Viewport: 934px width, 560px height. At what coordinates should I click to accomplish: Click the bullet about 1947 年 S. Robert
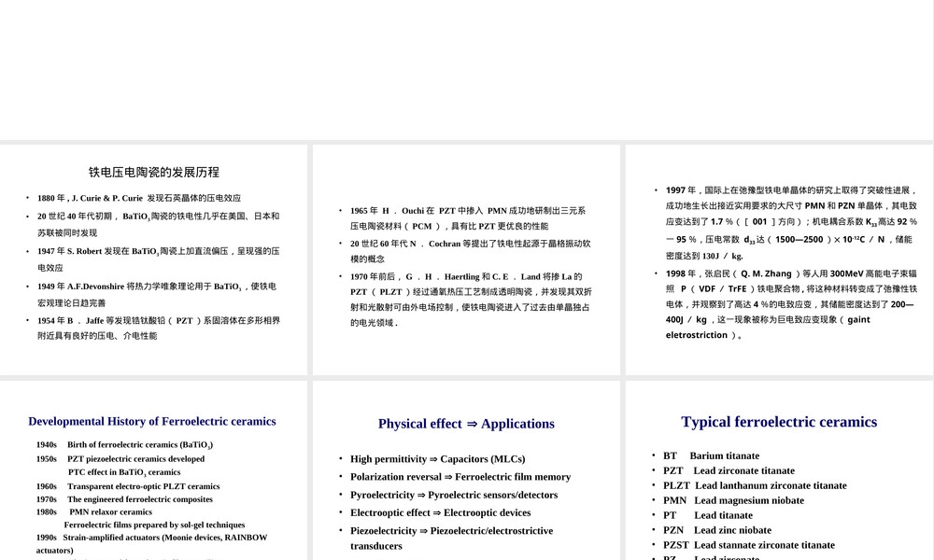point(159,259)
